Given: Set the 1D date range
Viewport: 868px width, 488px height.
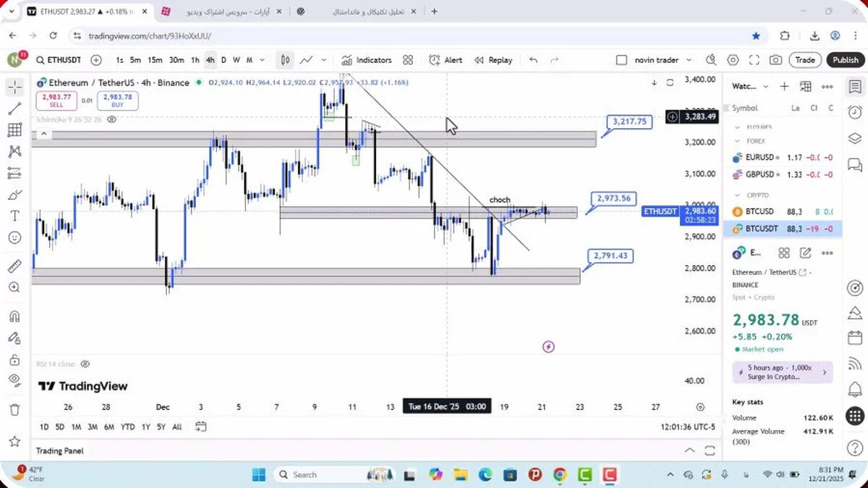Looking at the screenshot, I should [44, 427].
